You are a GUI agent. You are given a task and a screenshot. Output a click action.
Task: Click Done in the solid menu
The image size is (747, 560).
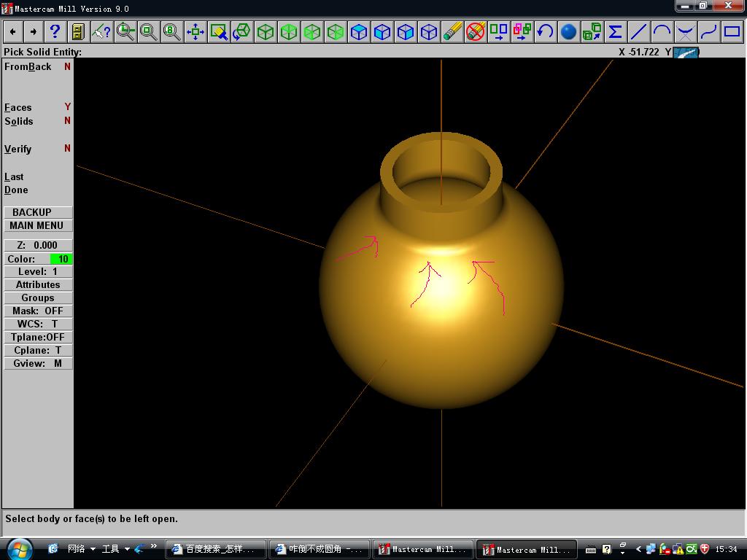pos(16,190)
